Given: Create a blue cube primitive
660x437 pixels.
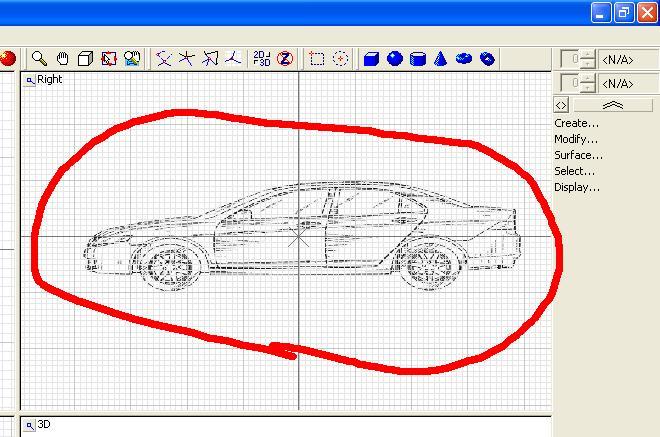Looking at the screenshot, I should tap(371, 59).
